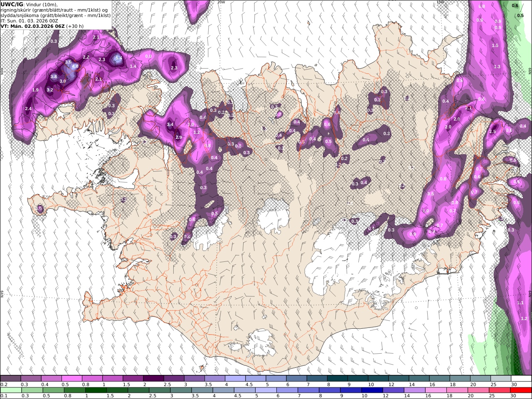Image resolution: width=532 pixels, height=399 pixels.
Task: Click the pale green swatch above the 0.1 label
Action: coord(11,390)
